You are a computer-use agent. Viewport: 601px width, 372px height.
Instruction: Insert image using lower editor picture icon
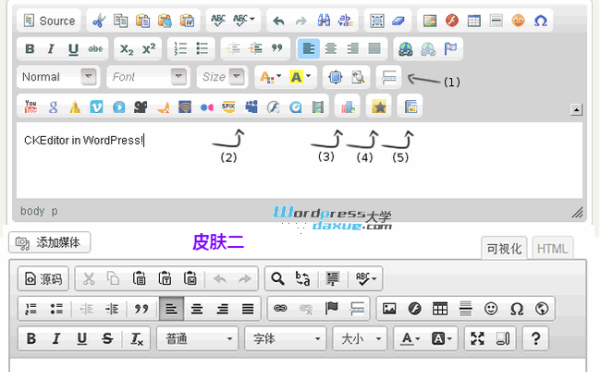click(389, 308)
